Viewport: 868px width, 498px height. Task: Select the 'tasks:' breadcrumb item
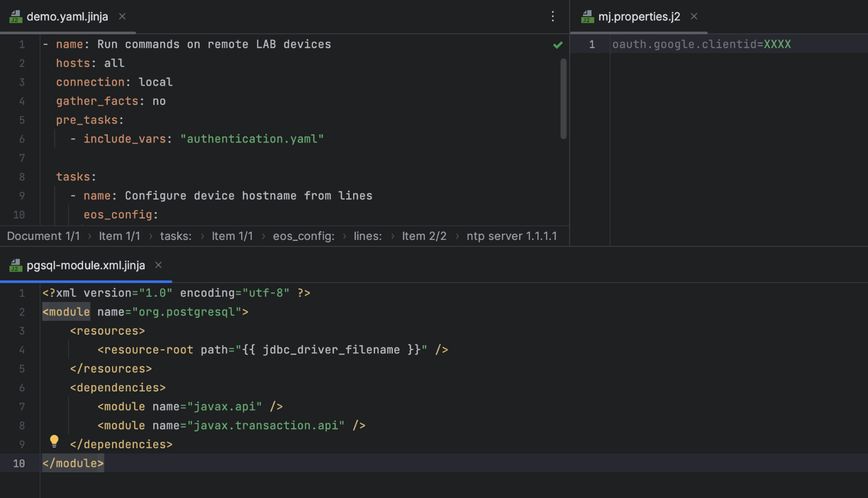click(176, 236)
